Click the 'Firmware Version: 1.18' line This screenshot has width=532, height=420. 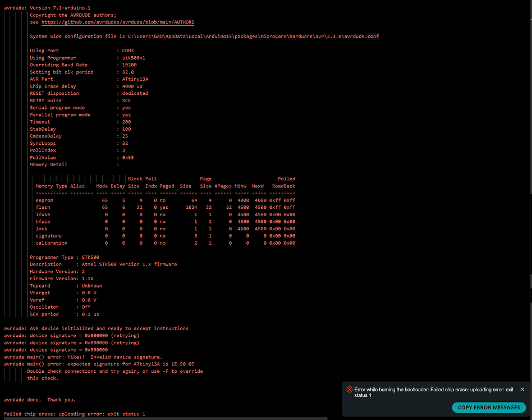pyautogui.click(x=62, y=279)
